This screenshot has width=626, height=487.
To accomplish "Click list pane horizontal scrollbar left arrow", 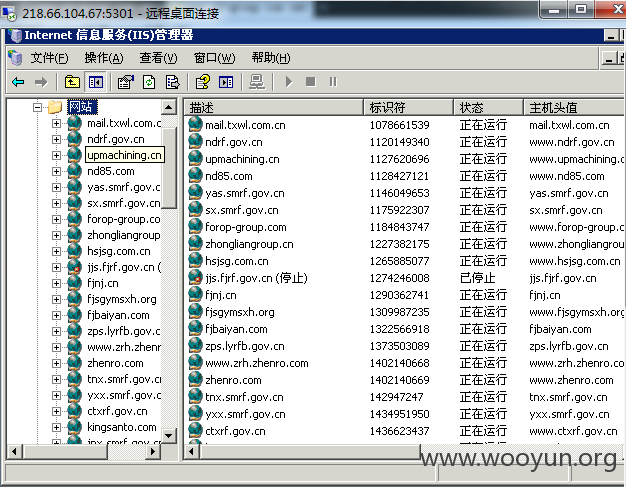I will pos(192,452).
